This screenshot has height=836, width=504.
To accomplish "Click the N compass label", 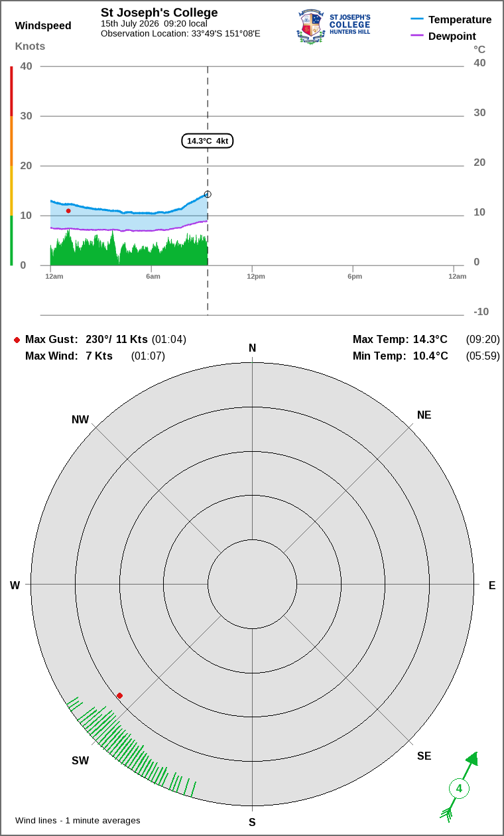I will click(x=252, y=348).
